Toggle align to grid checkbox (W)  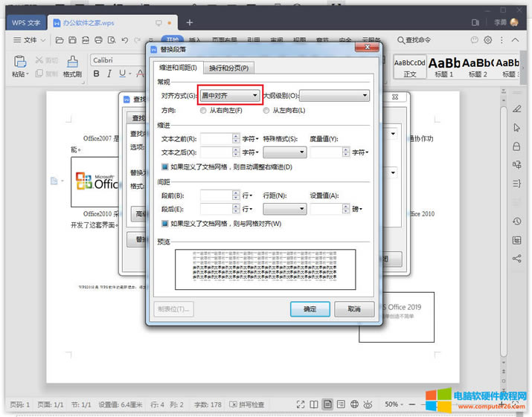coord(165,223)
